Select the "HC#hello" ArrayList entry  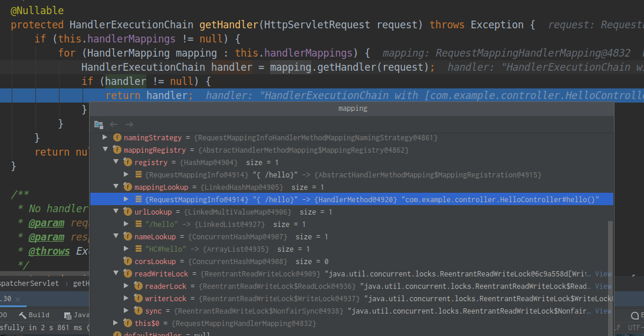195,249
